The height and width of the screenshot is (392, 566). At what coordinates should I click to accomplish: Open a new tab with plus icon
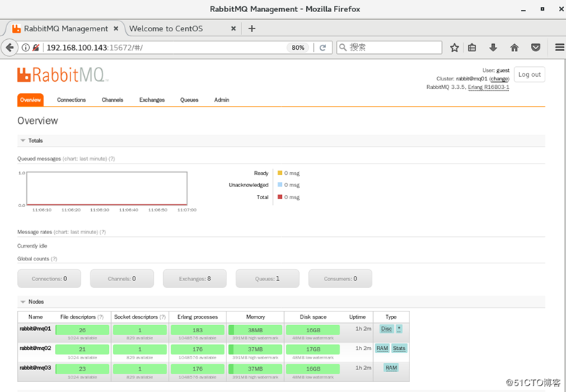pos(252,28)
